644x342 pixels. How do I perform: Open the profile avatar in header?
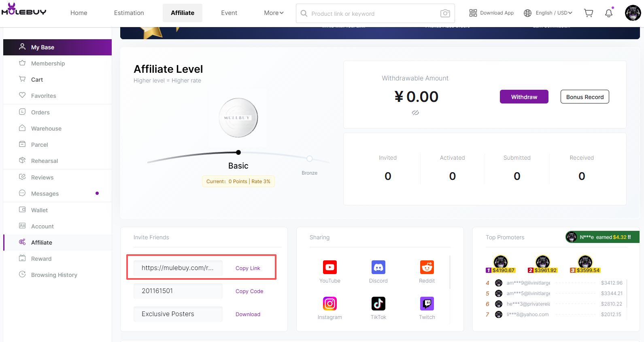633,13
